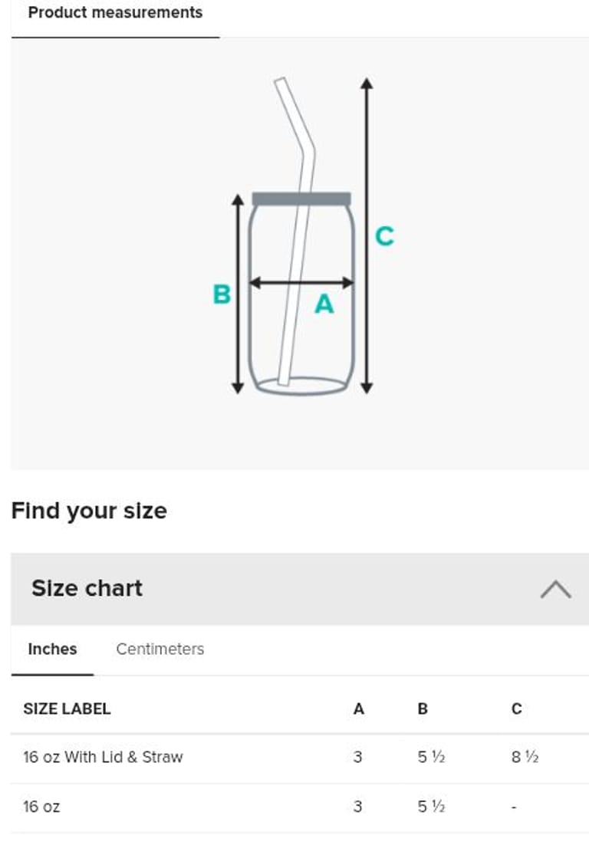The height and width of the screenshot is (868, 589).
Task: Click the horizontal width arrow in glass
Action: click(301, 283)
